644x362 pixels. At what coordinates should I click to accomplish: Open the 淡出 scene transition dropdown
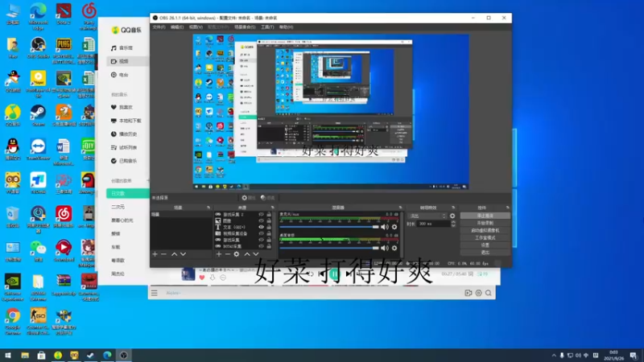click(x=427, y=216)
